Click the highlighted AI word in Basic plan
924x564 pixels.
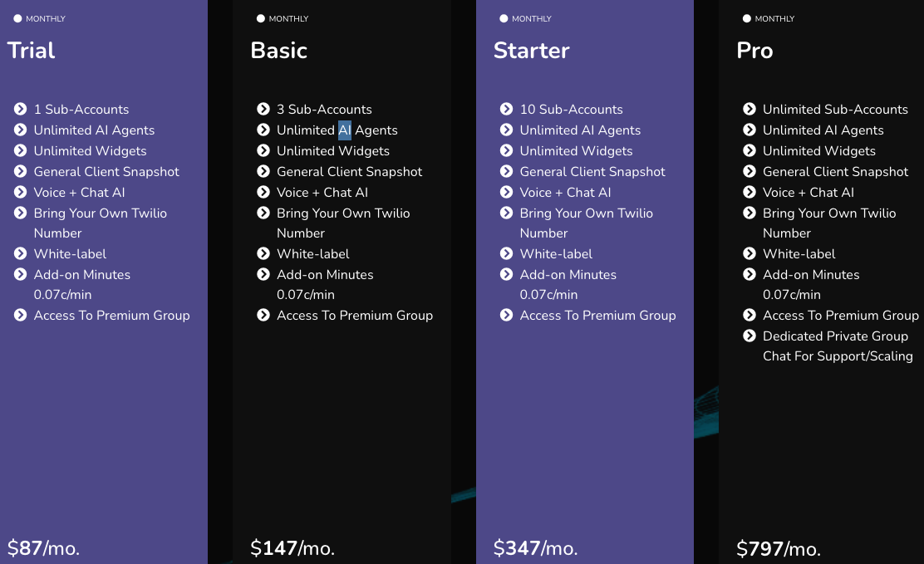pos(345,130)
